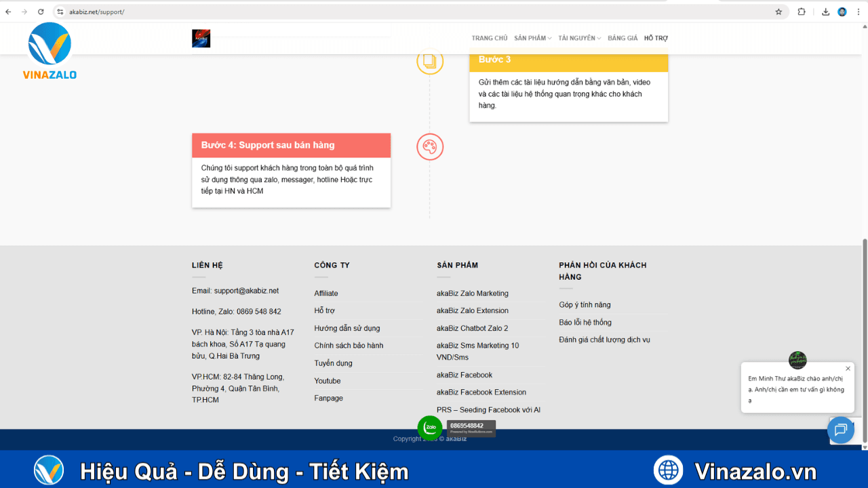This screenshot has height=488, width=868.
Task: Go to the TRANG CHỦ menu item
Action: tap(489, 38)
